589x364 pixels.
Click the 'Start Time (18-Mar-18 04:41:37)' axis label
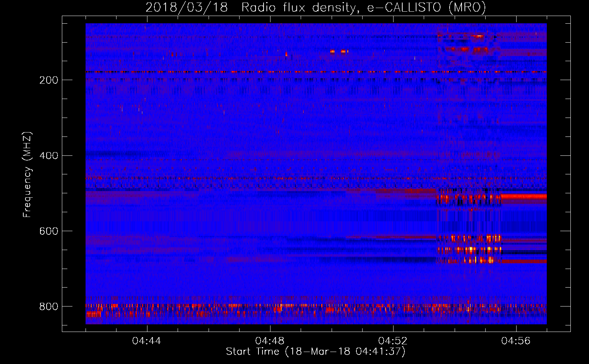click(316, 352)
